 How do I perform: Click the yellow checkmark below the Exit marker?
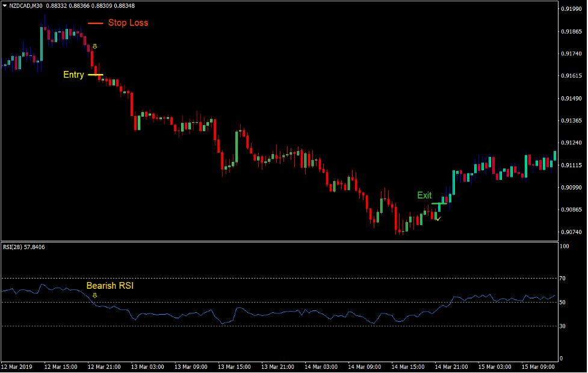coord(438,219)
